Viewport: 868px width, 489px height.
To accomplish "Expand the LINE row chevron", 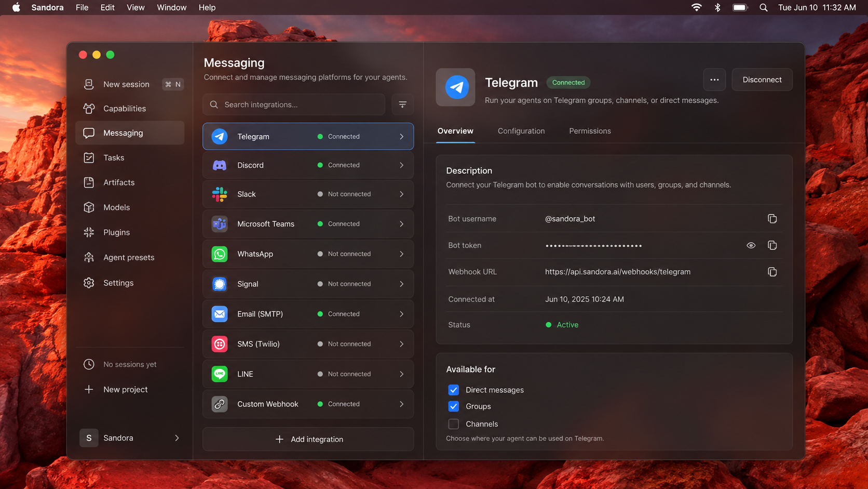I will [x=402, y=374].
